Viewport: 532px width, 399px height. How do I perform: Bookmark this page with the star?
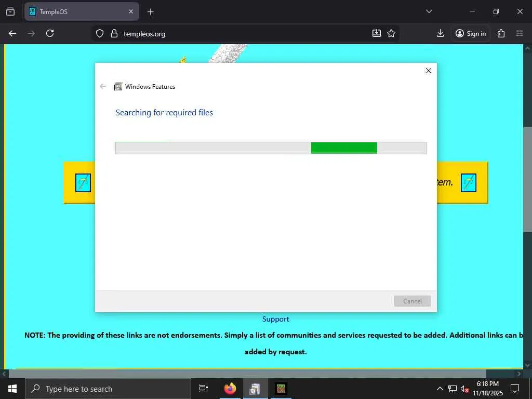pos(391,33)
